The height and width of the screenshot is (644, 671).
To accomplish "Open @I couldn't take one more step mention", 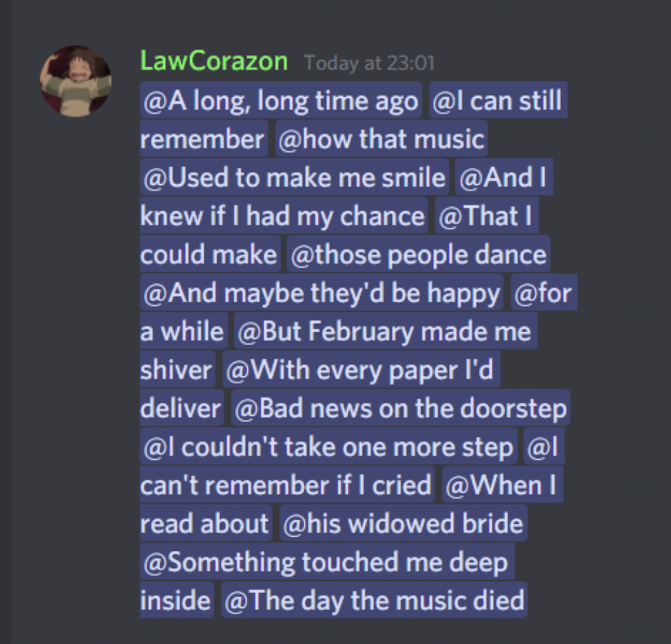I will [329, 447].
